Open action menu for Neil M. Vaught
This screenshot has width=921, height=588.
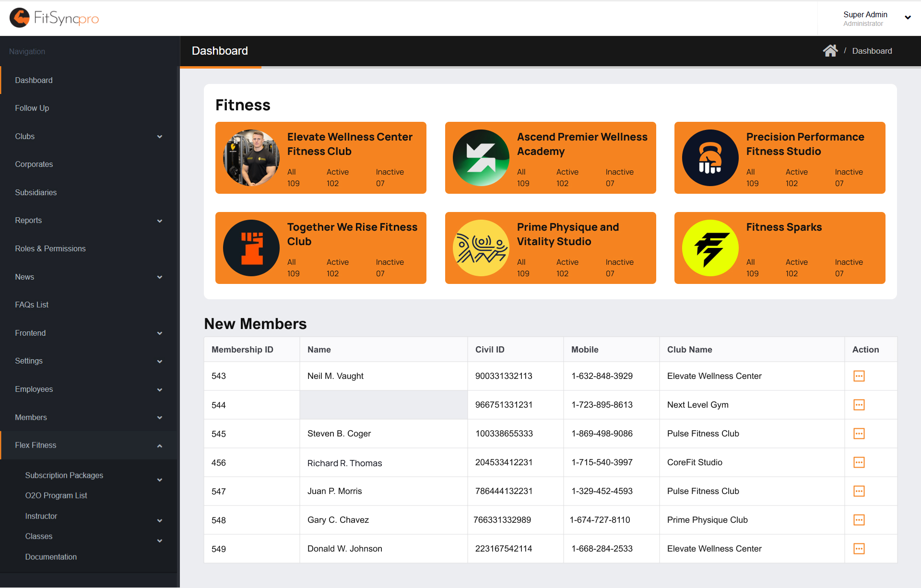click(859, 376)
